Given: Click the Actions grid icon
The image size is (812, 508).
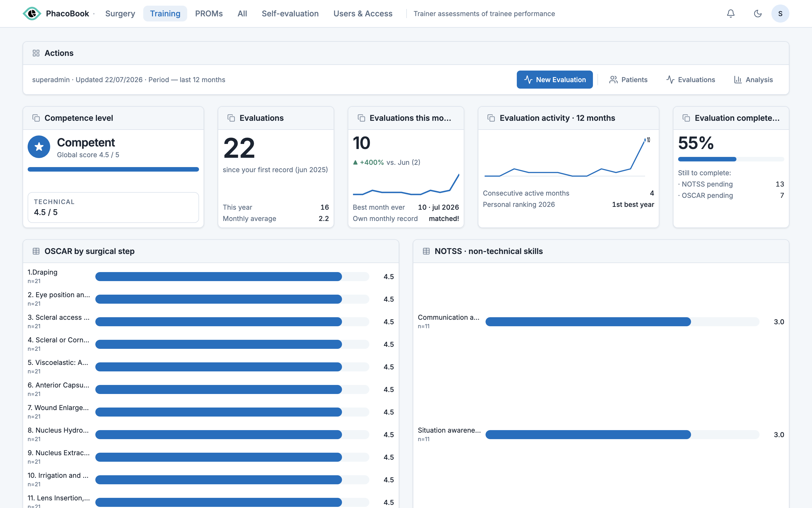Looking at the screenshot, I should (x=36, y=53).
